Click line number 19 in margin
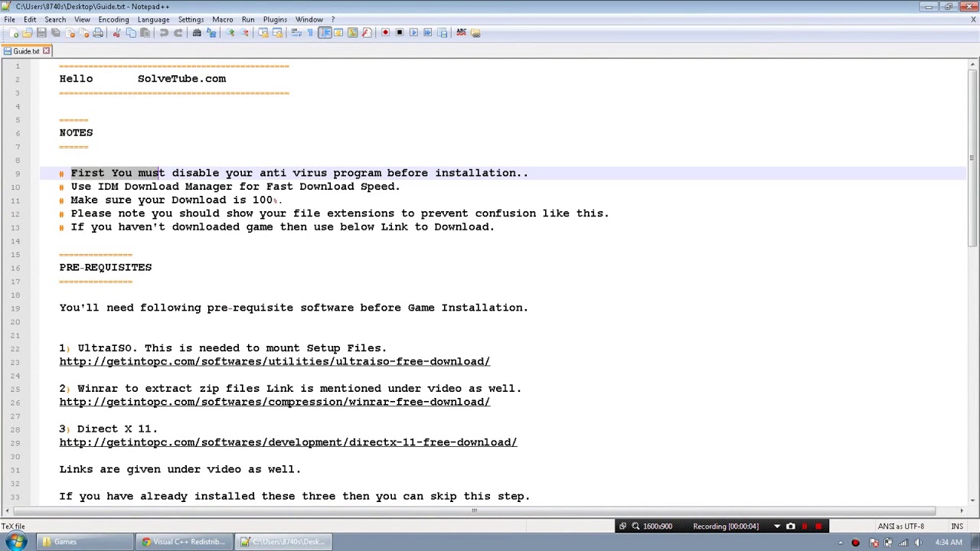980x551 pixels. (x=15, y=308)
